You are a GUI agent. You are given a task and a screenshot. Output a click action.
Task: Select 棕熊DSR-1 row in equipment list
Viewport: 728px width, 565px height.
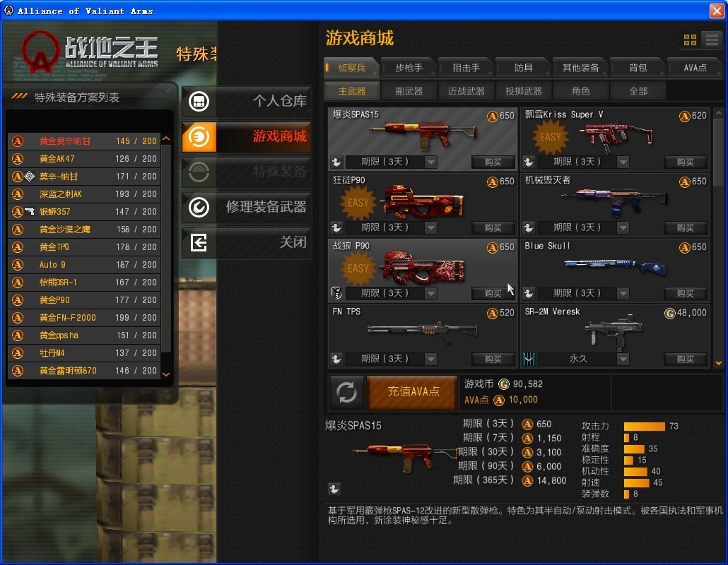(x=84, y=282)
